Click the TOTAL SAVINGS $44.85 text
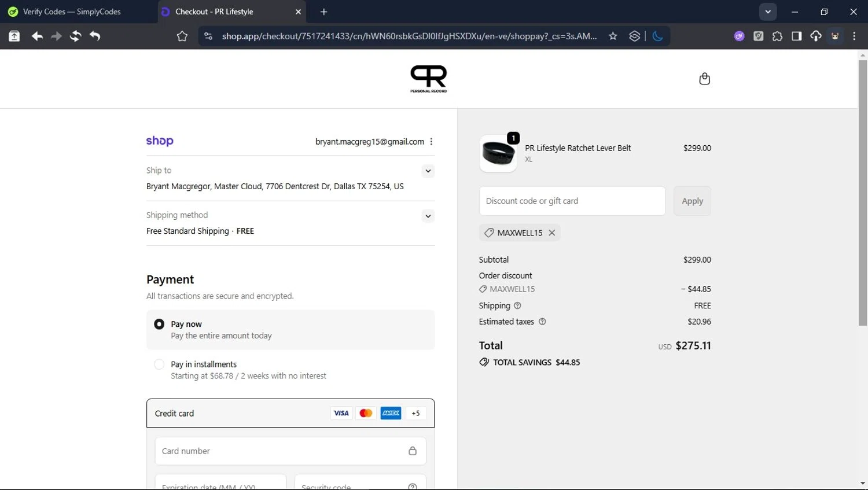The height and width of the screenshot is (490, 868). point(536,362)
